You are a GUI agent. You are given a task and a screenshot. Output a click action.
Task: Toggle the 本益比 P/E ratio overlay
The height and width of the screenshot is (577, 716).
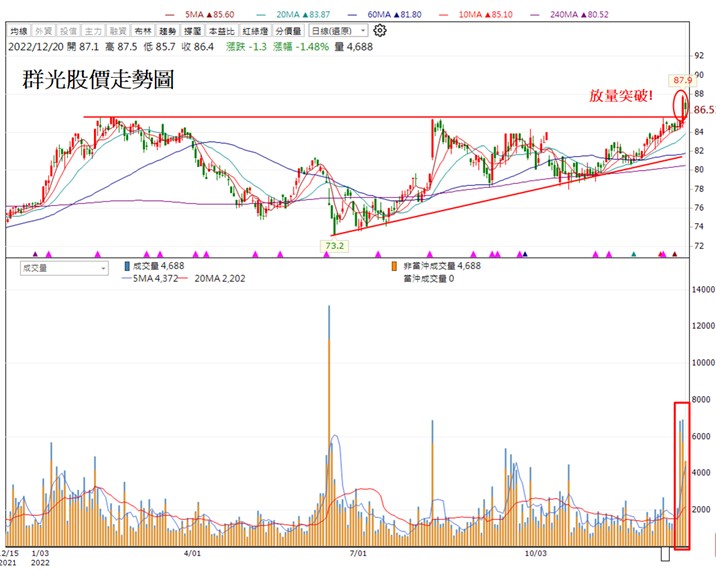pyautogui.click(x=221, y=31)
